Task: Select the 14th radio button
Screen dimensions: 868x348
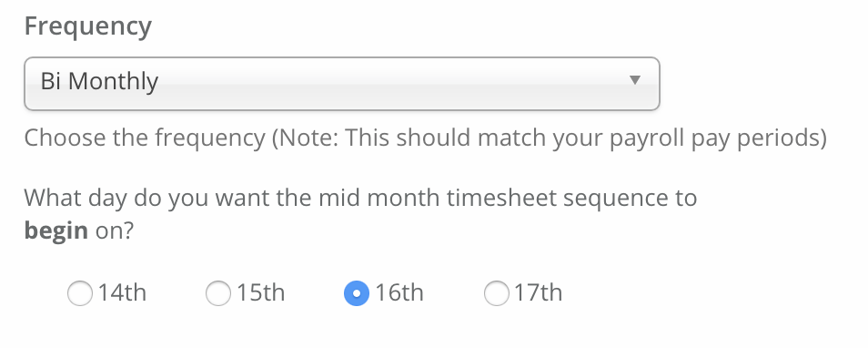Action: 80,293
